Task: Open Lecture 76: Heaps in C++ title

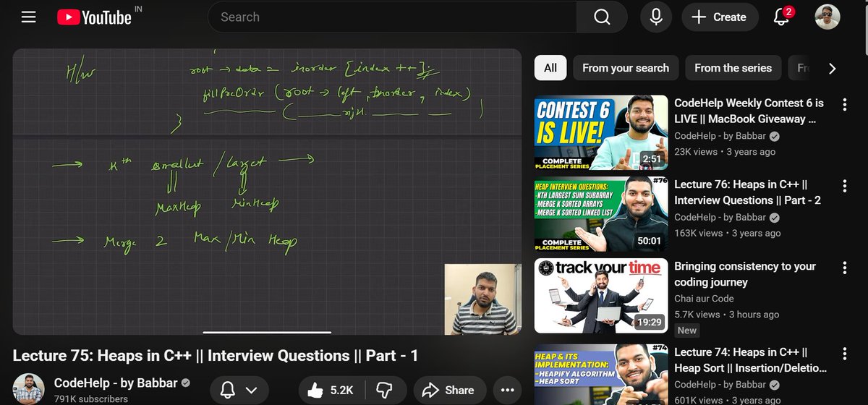Action: click(x=748, y=192)
